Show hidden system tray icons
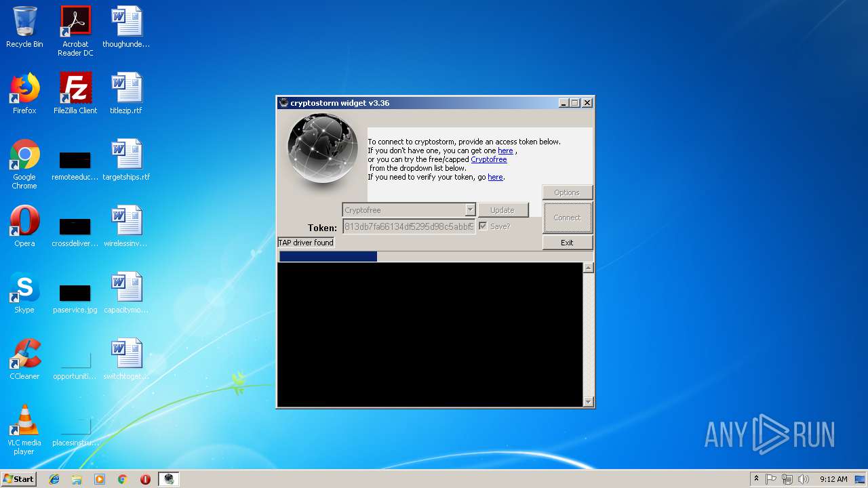The height and width of the screenshot is (488, 868). pos(756,479)
